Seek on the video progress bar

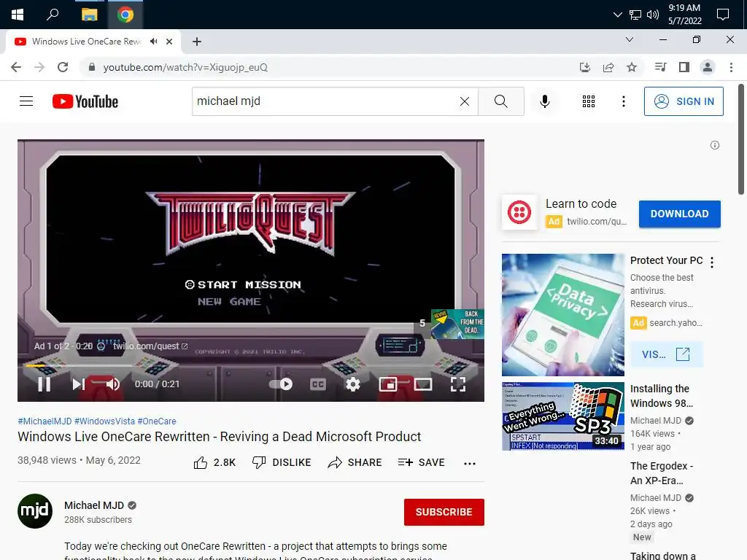251,366
